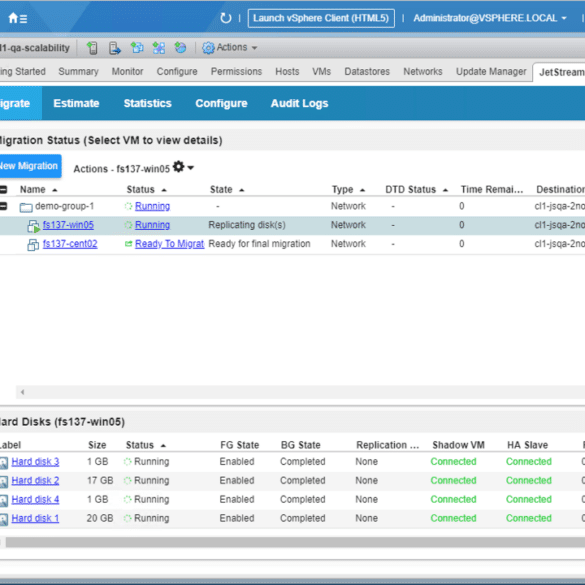The image size is (585, 585).
Task: Sort by DTD Status column
Action: click(416, 190)
